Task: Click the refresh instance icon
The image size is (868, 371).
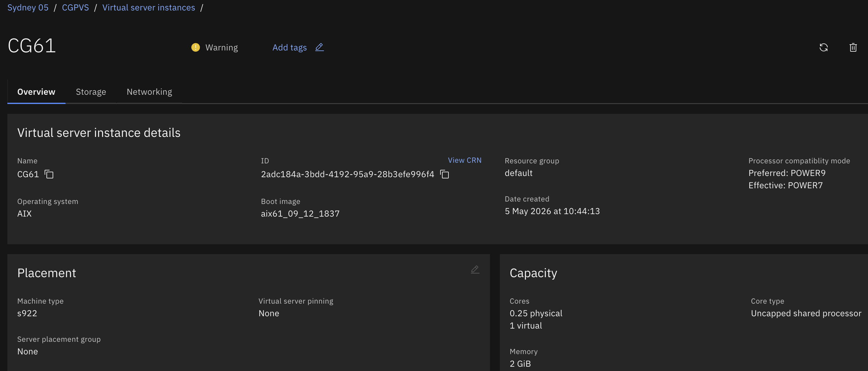Action: (x=823, y=47)
